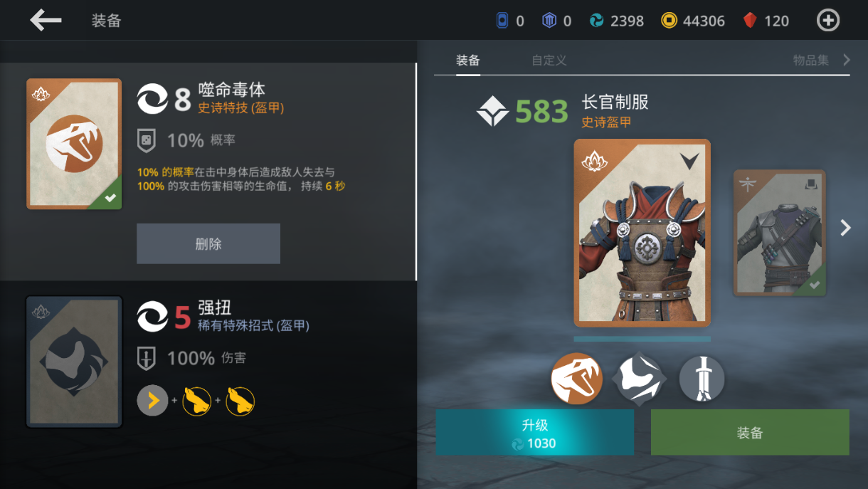Show the next armor with the right chevron
The image size is (868, 489).
click(x=845, y=228)
